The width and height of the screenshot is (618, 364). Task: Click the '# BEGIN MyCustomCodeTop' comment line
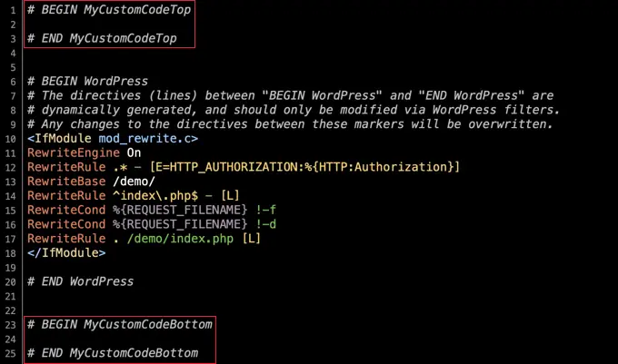tap(109, 10)
